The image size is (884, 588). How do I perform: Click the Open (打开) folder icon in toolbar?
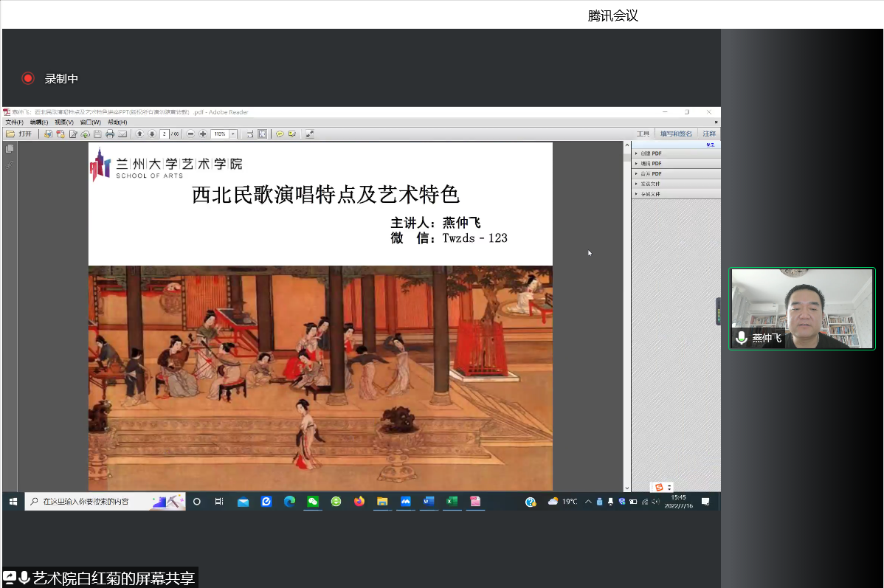[x=10, y=134]
